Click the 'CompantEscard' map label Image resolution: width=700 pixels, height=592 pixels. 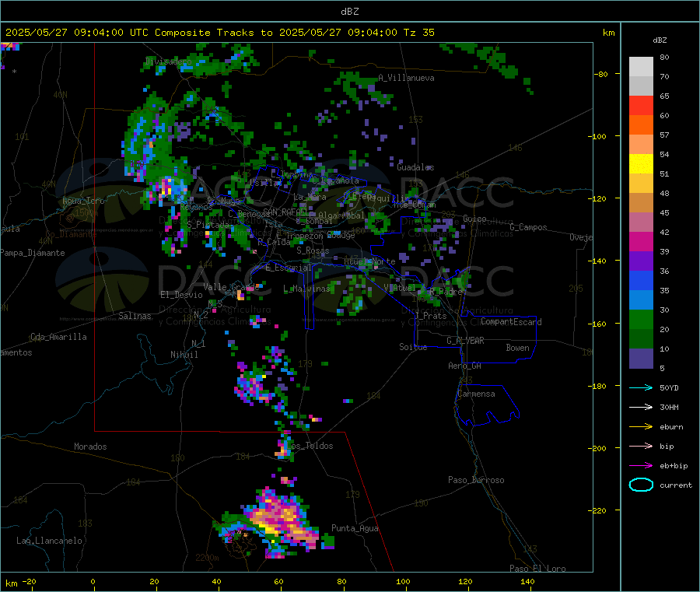[x=511, y=322]
